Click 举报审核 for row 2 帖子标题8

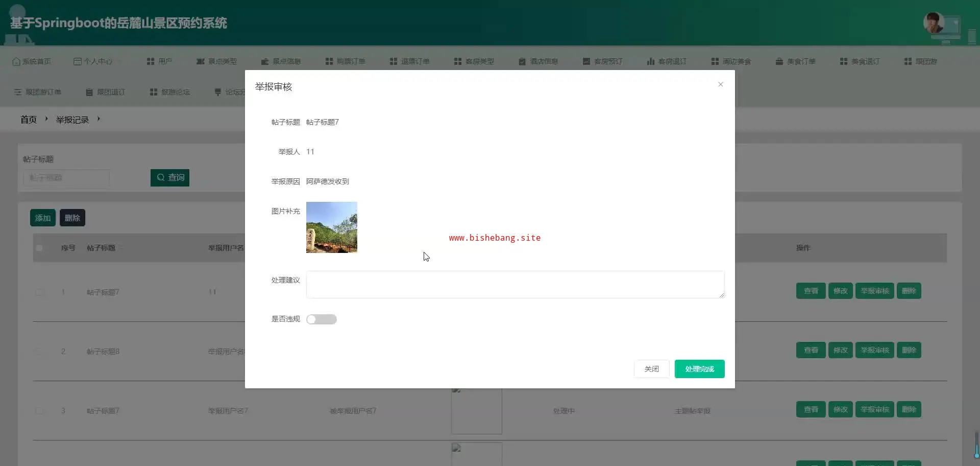coord(875,350)
